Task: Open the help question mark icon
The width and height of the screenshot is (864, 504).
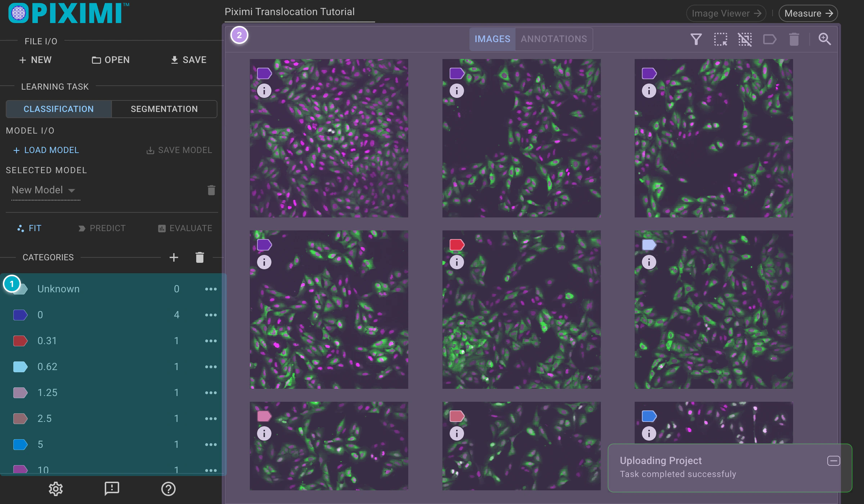Action: (x=168, y=489)
